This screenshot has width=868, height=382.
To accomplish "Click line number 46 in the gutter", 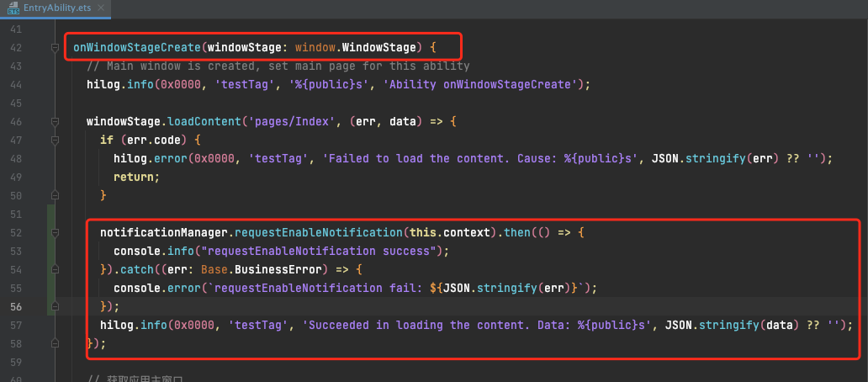I will pyautogui.click(x=15, y=122).
